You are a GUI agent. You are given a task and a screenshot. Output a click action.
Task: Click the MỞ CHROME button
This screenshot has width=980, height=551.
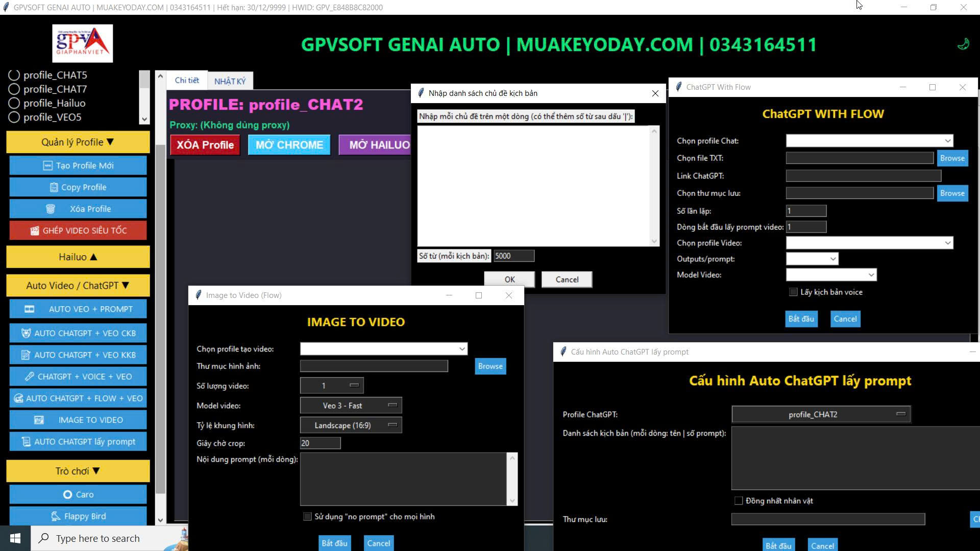pos(289,145)
